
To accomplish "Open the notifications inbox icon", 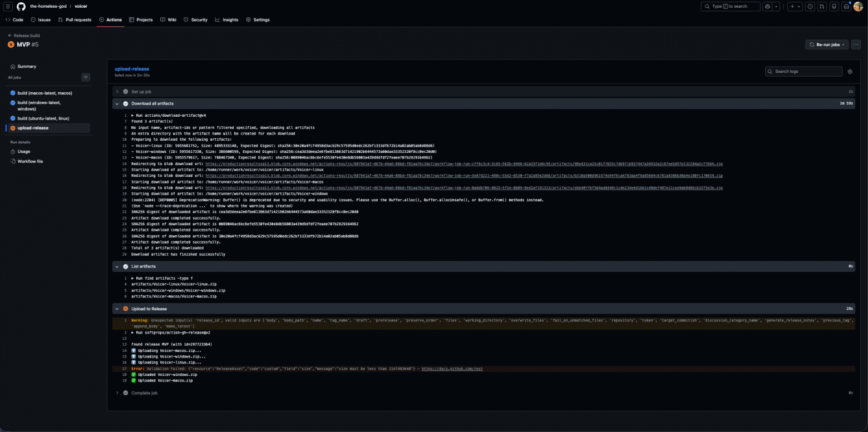I will [846, 7].
